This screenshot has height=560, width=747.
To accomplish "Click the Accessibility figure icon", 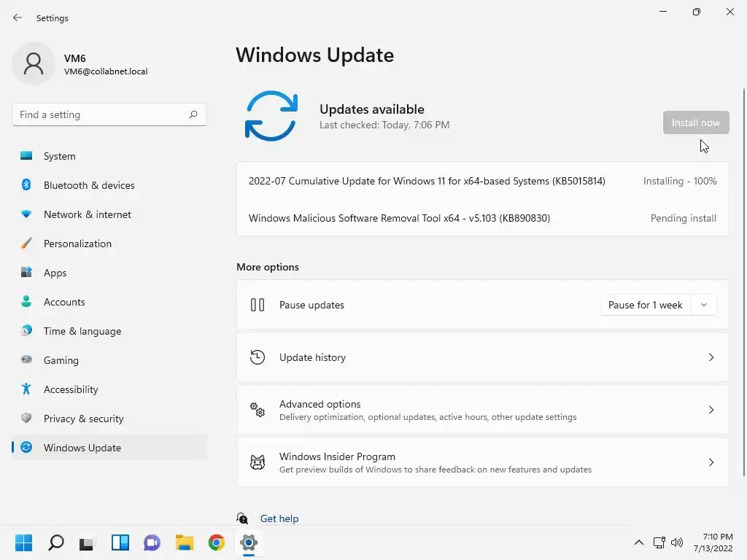I will [26, 389].
